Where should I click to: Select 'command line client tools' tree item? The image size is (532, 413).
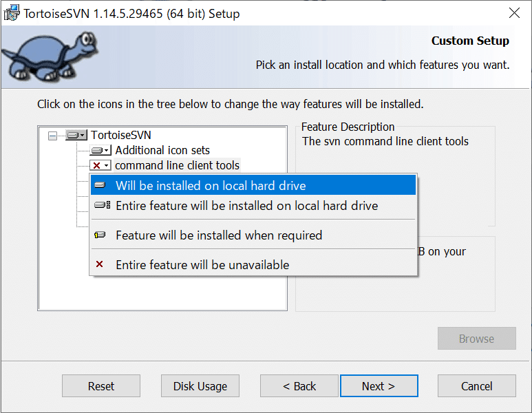pyautogui.click(x=177, y=165)
